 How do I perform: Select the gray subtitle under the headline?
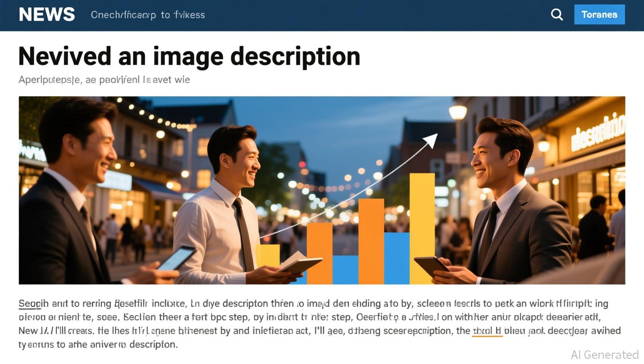104,80
